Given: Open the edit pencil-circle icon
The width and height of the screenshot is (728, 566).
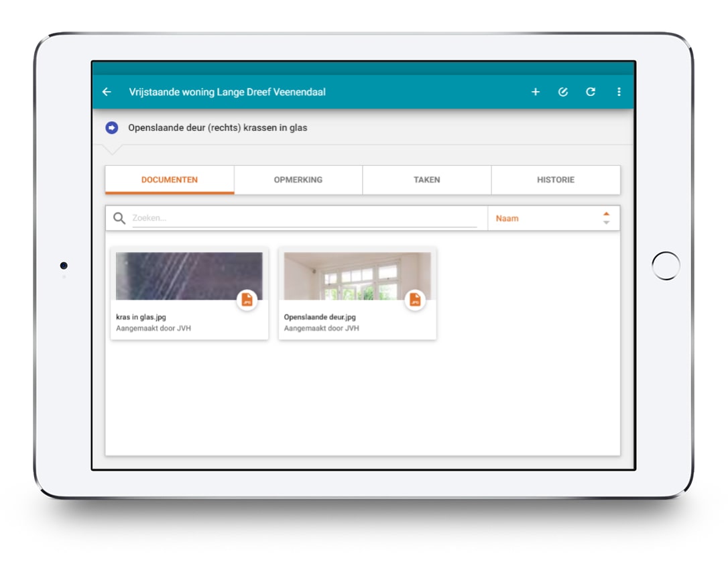Looking at the screenshot, I should 562,92.
